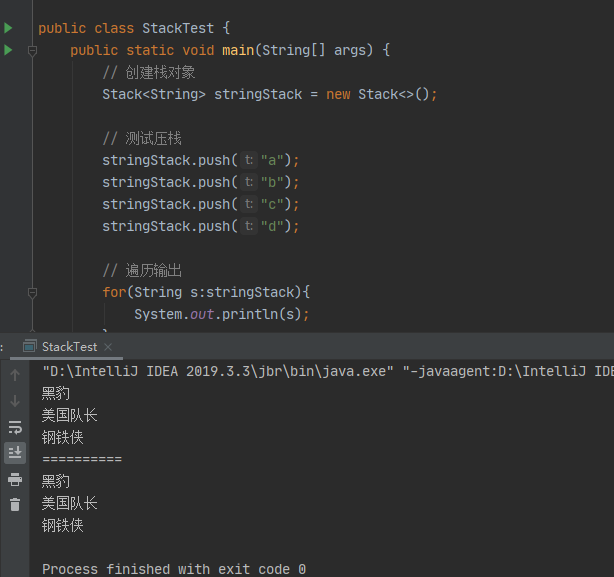Click the up stack trace arrow
The height and width of the screenshot is (577, 614).
[x=15, y=375]
